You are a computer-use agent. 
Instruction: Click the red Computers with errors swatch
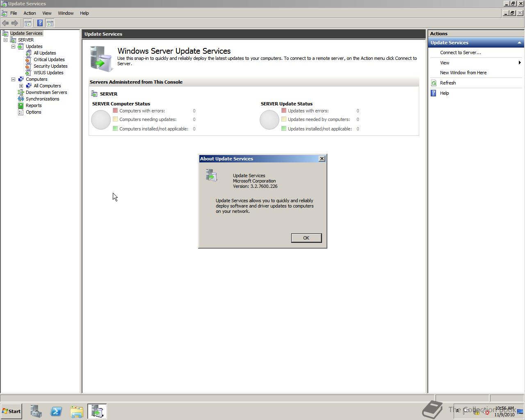(115, 110)
